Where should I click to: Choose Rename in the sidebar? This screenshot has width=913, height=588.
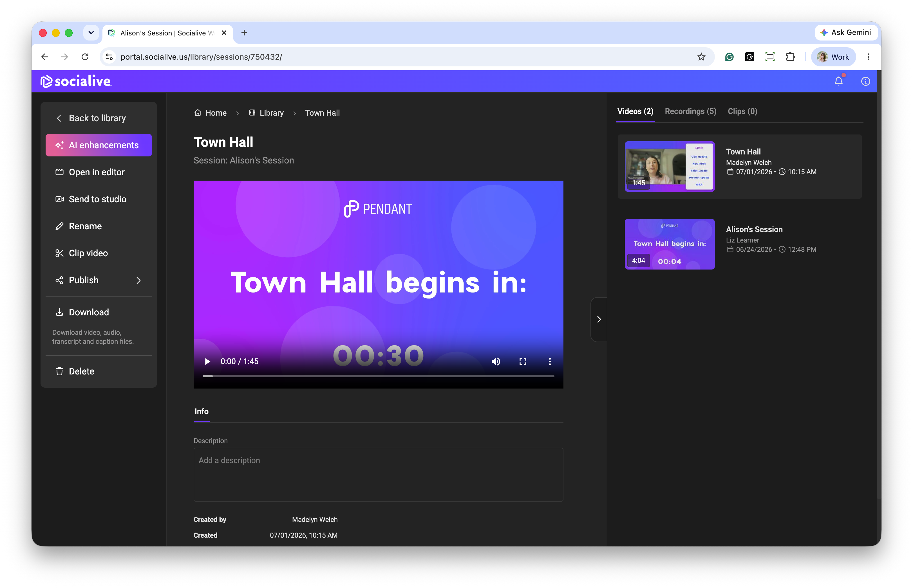[x=99, y=226]
